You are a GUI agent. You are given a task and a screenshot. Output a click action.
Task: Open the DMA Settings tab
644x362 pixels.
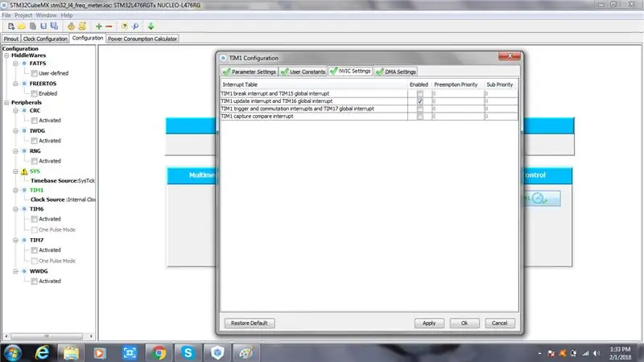396,72
